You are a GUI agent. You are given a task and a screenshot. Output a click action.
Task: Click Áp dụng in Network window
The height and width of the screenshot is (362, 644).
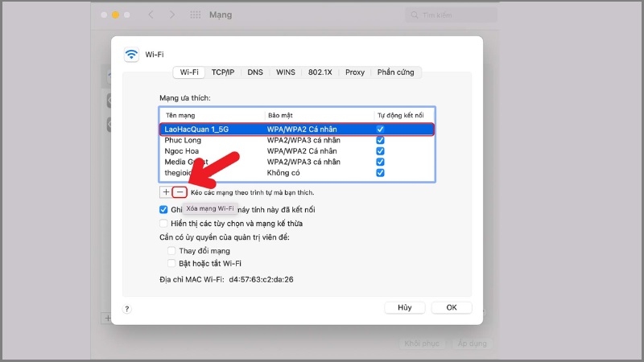point(472,343)
